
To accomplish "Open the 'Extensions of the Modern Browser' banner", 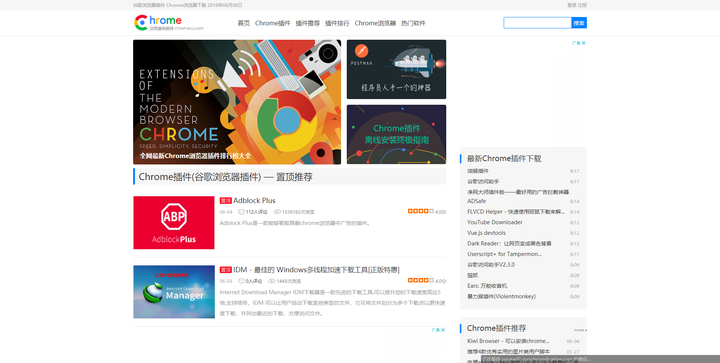I will point(237,102).
